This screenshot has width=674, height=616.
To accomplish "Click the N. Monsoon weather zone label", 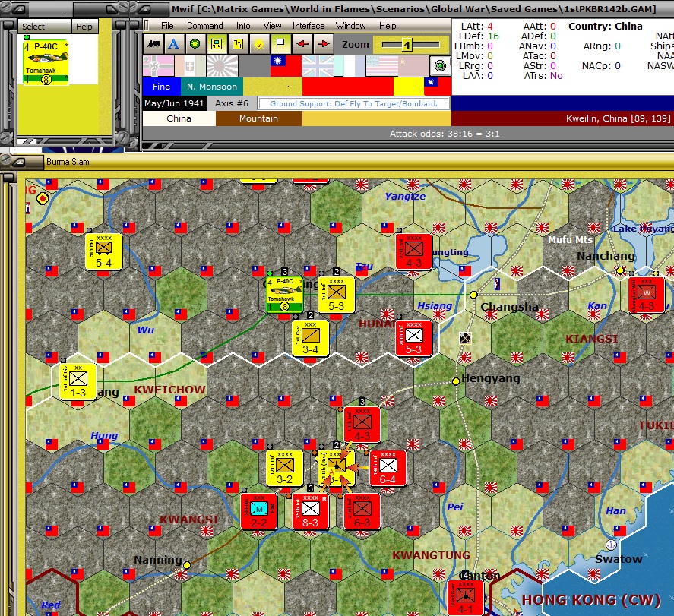I will point(211,87).
